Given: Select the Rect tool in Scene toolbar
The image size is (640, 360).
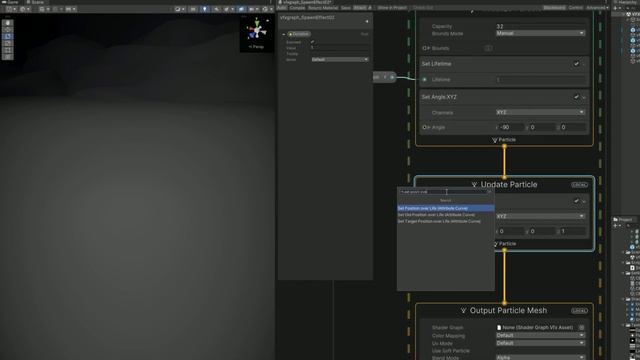Looking at the screenshot, I should point(7,50).
